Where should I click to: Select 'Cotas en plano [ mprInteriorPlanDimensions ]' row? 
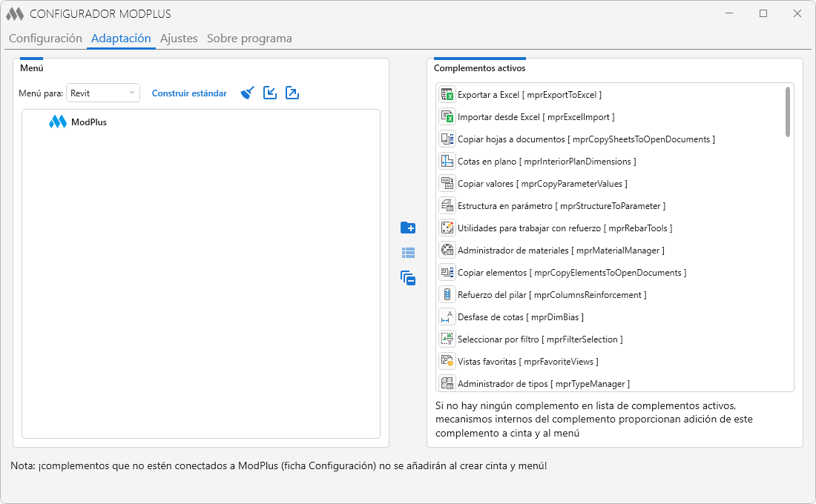coord(610,162)
